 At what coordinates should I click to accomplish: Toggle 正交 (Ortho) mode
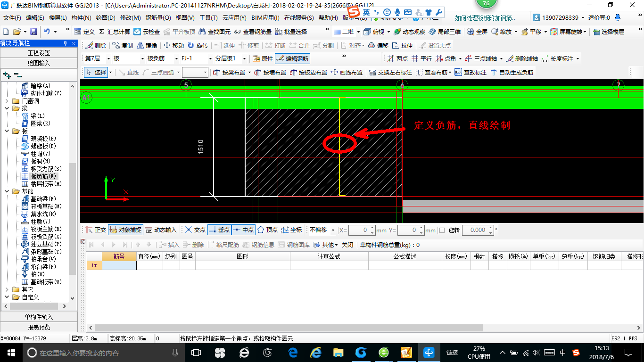[x=96, y=230]
